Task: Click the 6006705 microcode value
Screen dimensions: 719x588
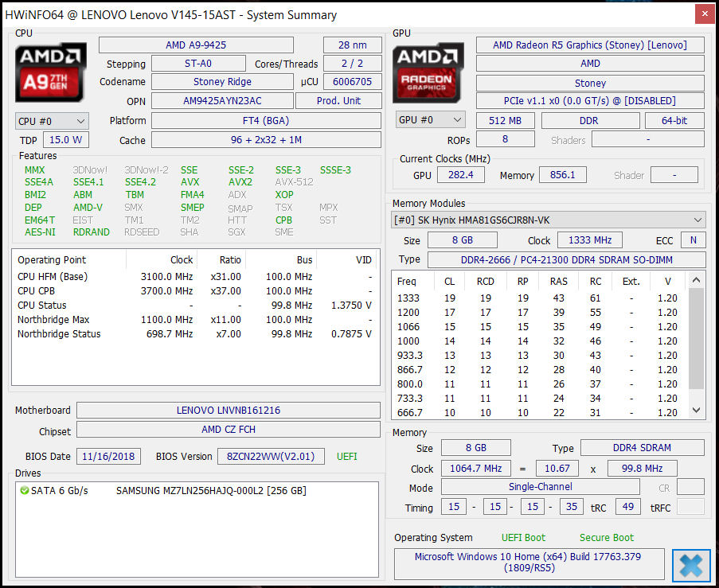Action: click(352, 82)
